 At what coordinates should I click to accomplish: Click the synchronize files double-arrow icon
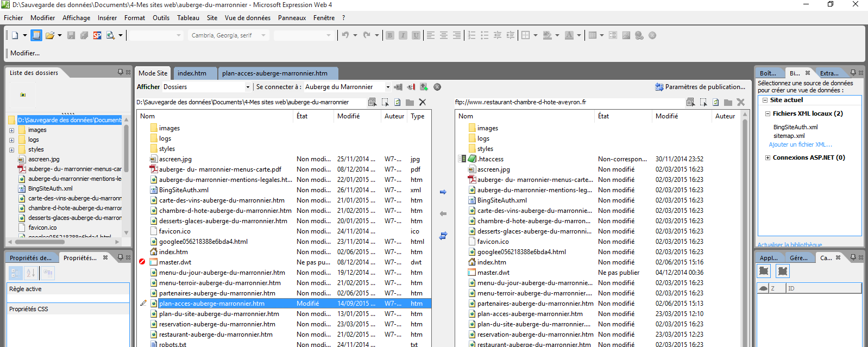pyautogui.click(x=443, y=236)
